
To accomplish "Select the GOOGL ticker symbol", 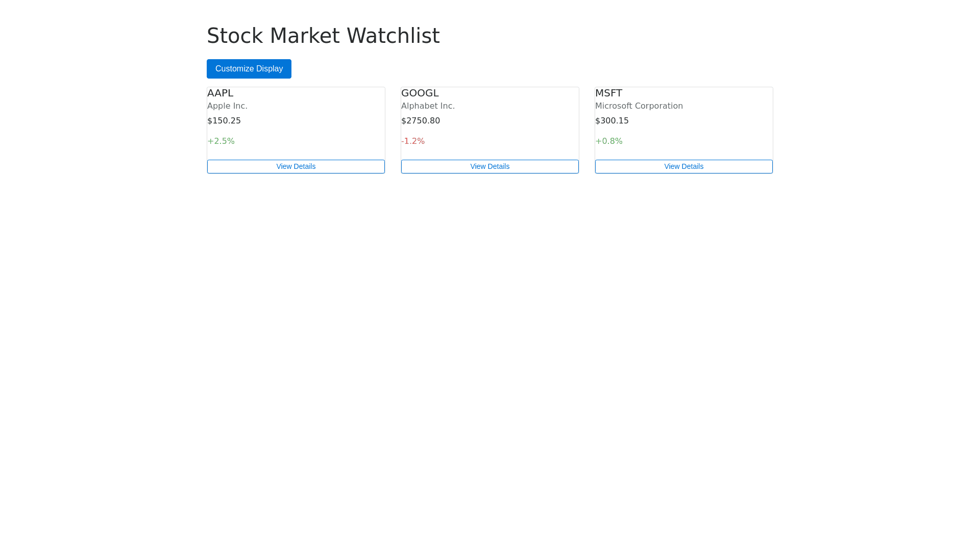I will pyautogui.click(x=420, y=93).
